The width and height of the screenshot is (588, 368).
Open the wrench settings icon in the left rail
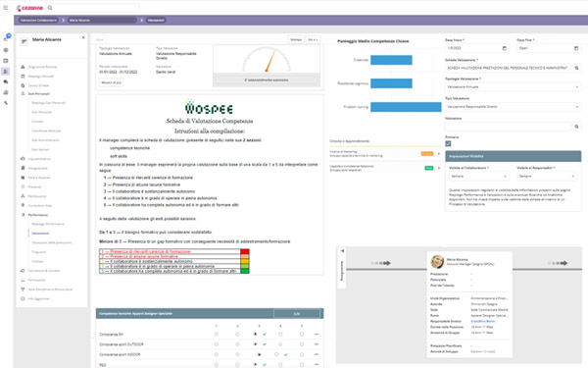6,103
